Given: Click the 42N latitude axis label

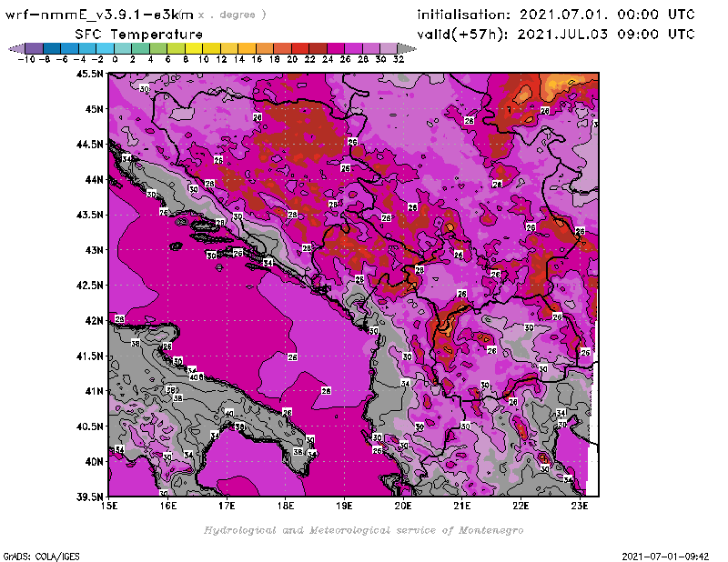Looking at the screenshot, I should pos(92,320).
